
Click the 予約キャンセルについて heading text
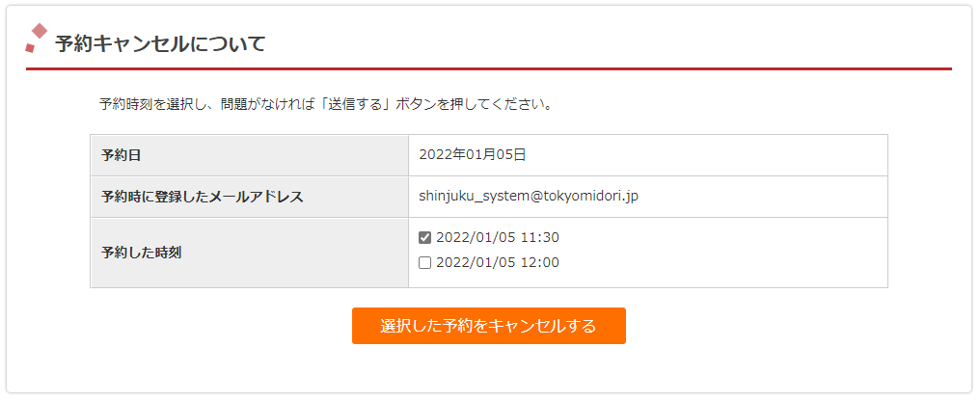coord(161,44)
